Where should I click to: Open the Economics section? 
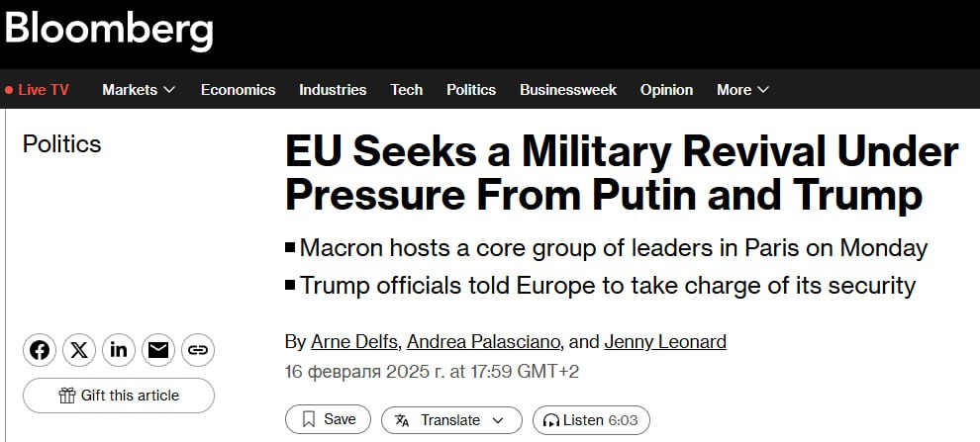(238, 90)
